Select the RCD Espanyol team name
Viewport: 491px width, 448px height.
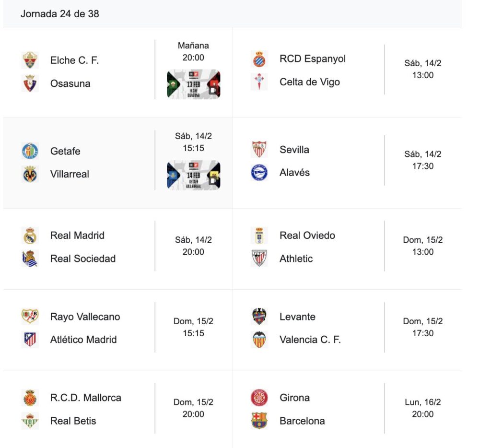pyautogui.click(x=313, y=59)
